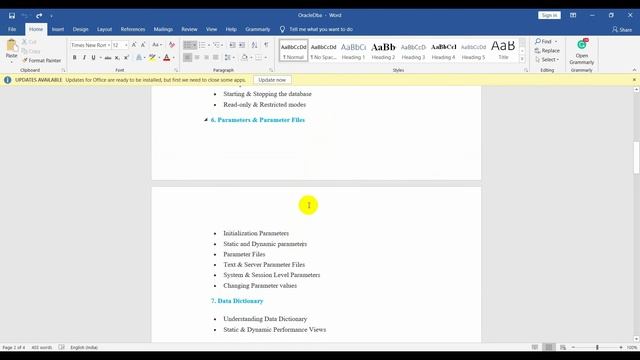Click the yellow text highlight color button
The width and height of the screenshot is (640, 360).
[x=152, y=58]
